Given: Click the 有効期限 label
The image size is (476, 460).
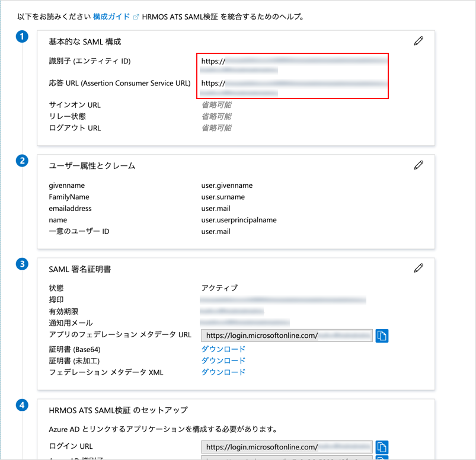Looking at the screenshot, I should (63, 311).
